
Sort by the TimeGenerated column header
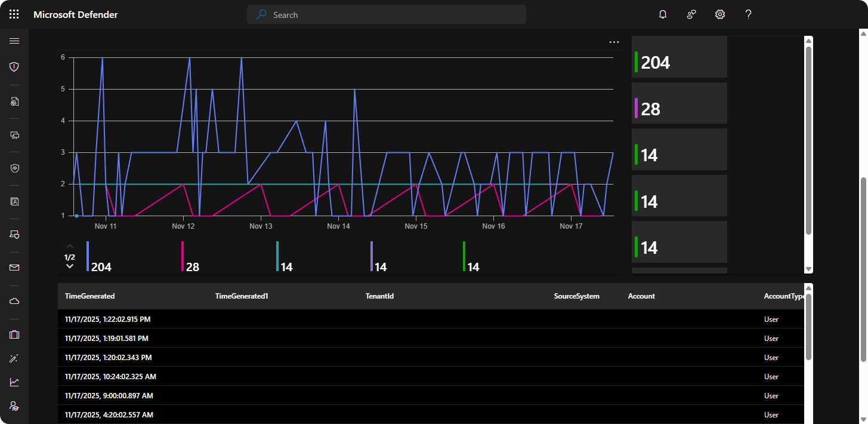(90, 296)
